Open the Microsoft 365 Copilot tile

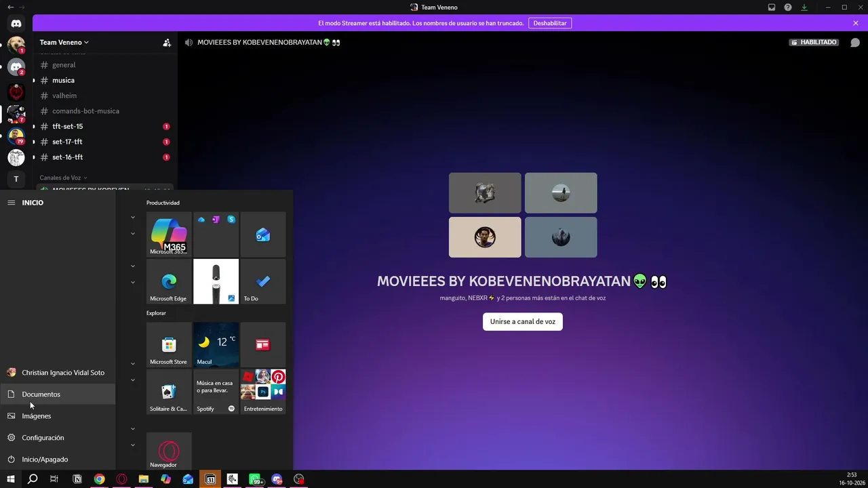(169, 235)
